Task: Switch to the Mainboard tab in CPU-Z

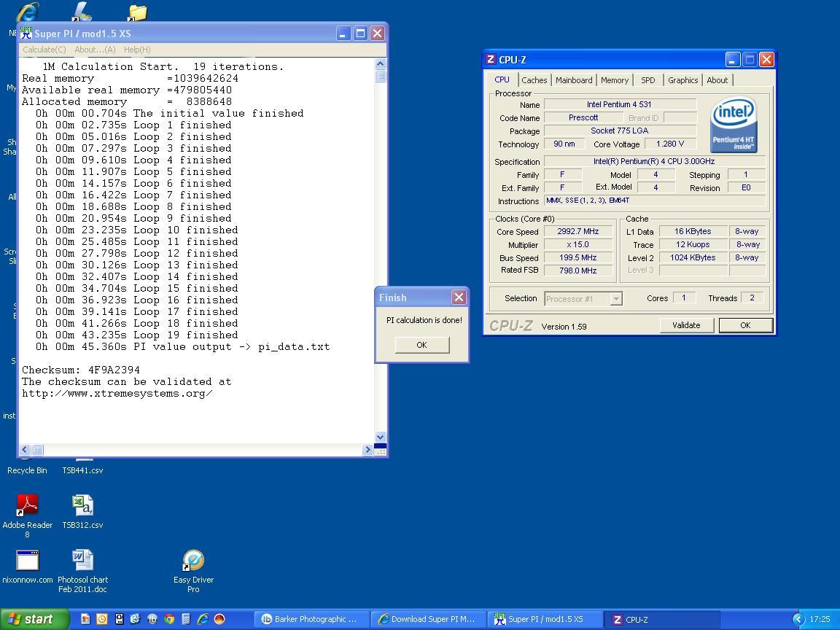Action: click(574, 80)
